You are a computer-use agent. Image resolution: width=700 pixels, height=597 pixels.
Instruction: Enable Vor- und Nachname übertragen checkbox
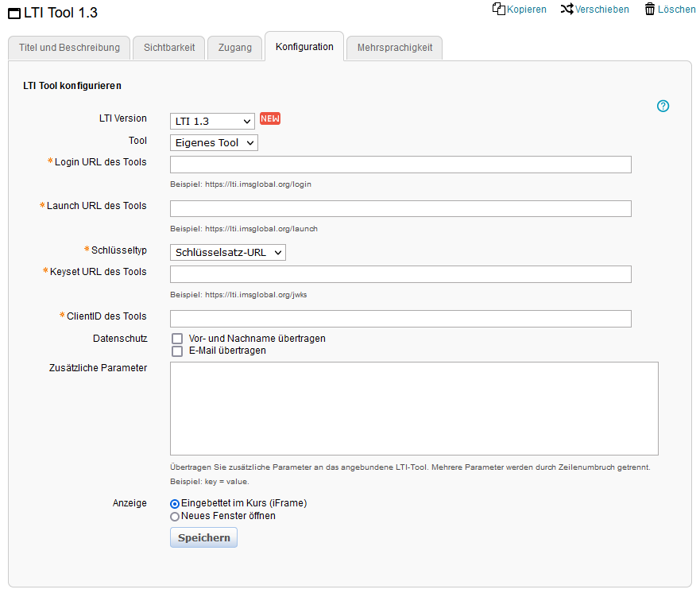(177, 339)
